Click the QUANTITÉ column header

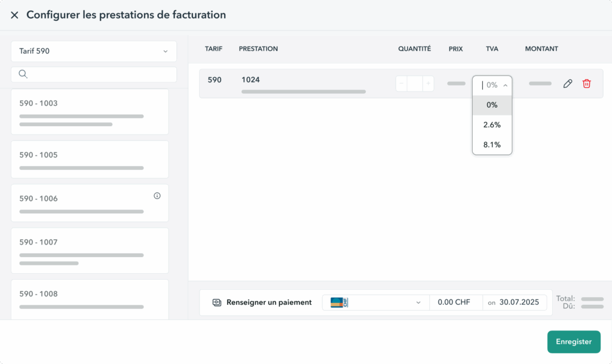coord(415,49)
